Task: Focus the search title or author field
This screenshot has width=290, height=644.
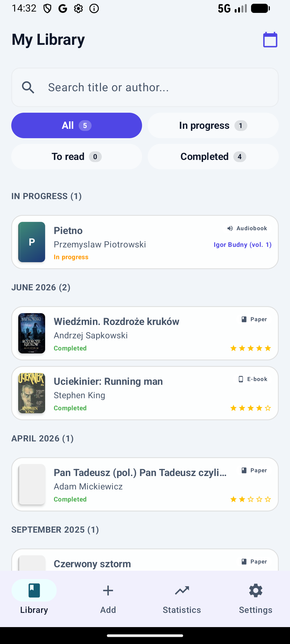Action: 145,87
